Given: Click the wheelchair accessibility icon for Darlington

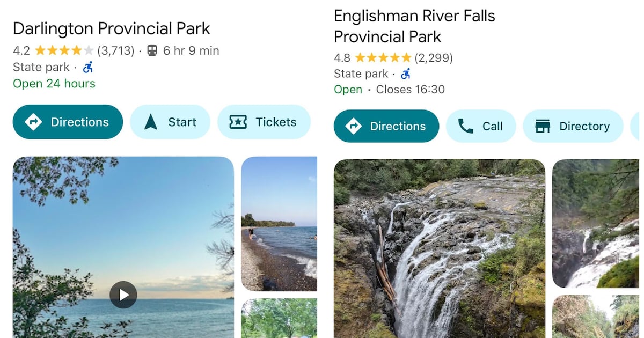Looking at the screenshot, I should 88,67.
